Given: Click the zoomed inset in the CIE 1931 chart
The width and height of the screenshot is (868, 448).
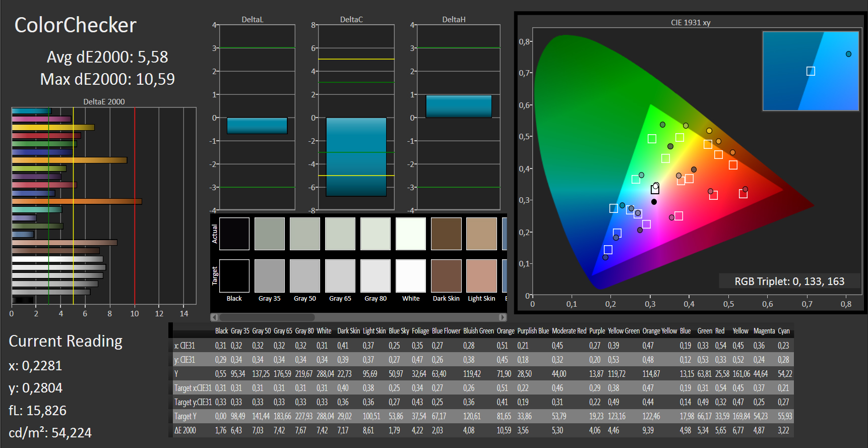Looking at the screenshot, I should pyautogui.click(x=811, y=71).
